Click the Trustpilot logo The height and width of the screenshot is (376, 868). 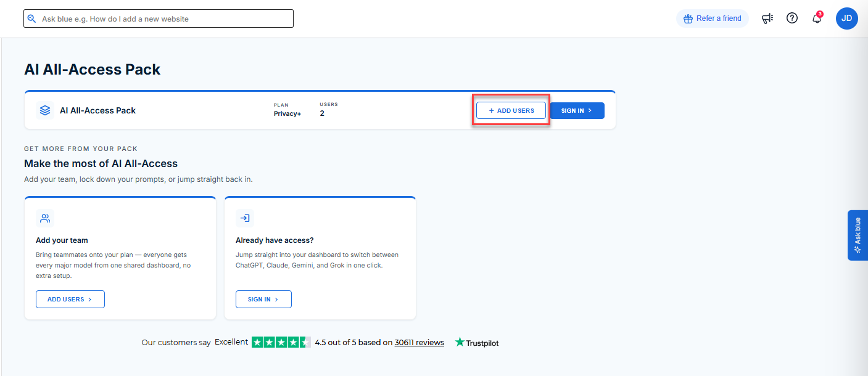(x=477, y=342)
